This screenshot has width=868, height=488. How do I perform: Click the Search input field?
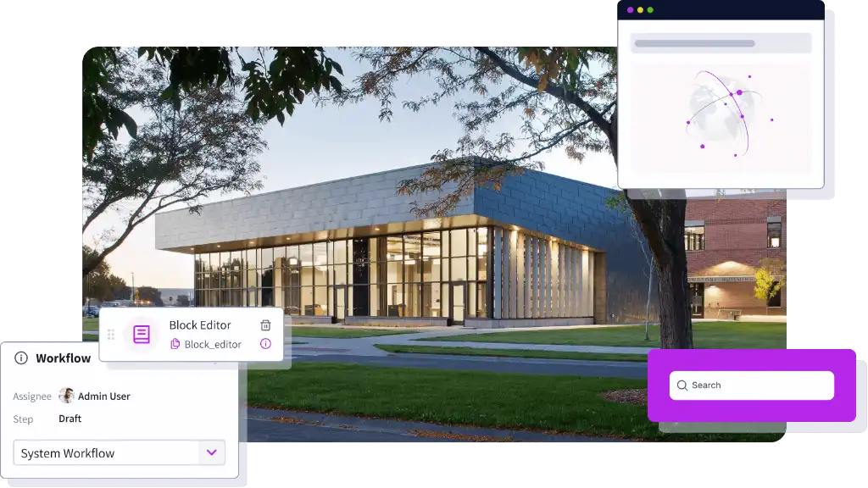[x=759, y=385]
